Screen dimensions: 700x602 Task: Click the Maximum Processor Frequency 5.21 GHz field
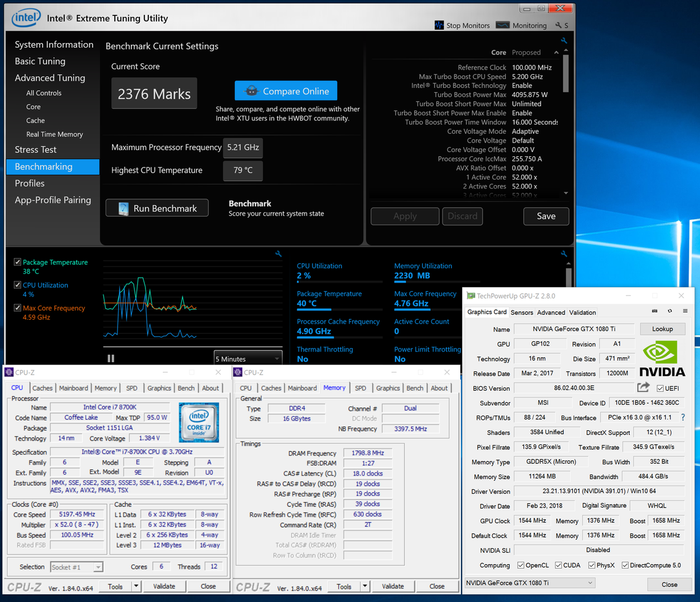243,148
